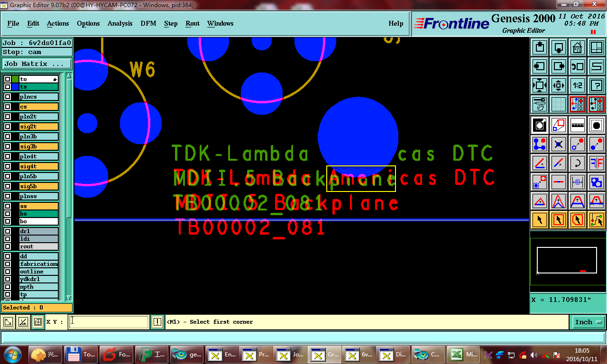Toggle the checkbox for layer to
The width and height of the screenshot is (607, 364).
pos(8,80)
